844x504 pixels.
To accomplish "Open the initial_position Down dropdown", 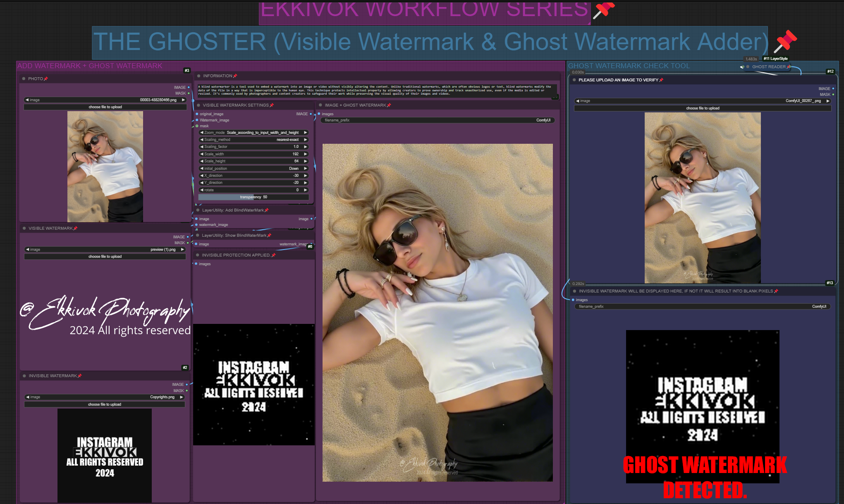I will (253, 169).
